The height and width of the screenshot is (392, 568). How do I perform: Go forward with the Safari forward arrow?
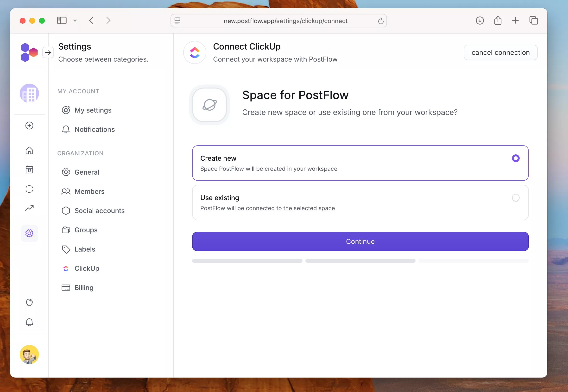click(x=108, y=20)
